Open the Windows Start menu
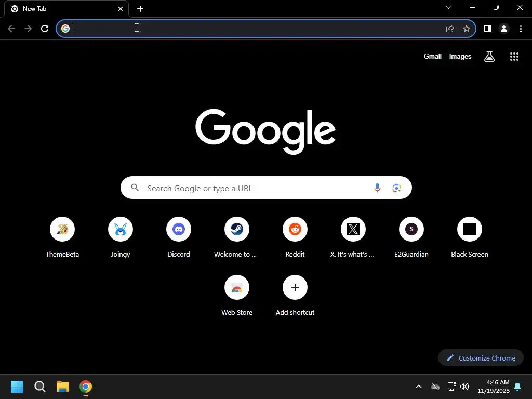This screenshot has height=399, width=532. [17, 387]
